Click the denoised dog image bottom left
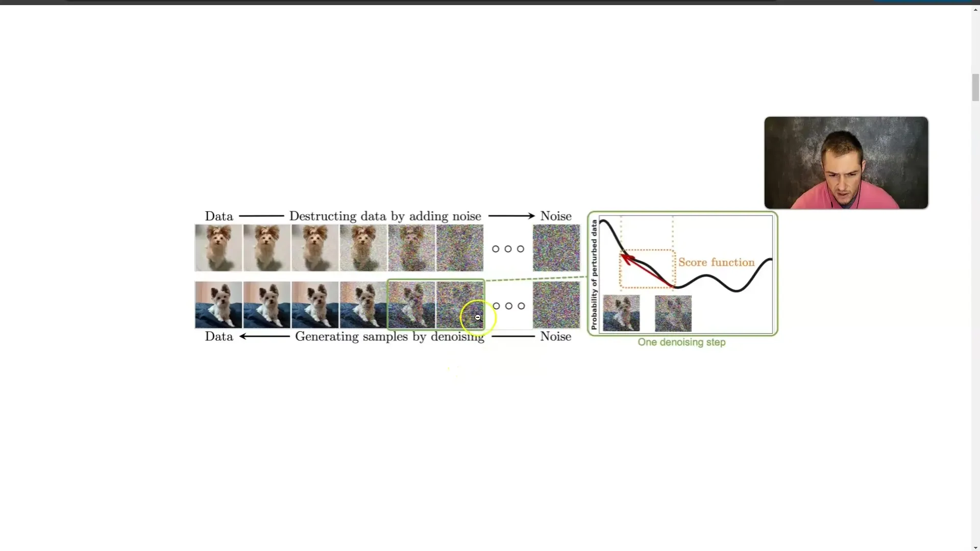 (218, 305)
